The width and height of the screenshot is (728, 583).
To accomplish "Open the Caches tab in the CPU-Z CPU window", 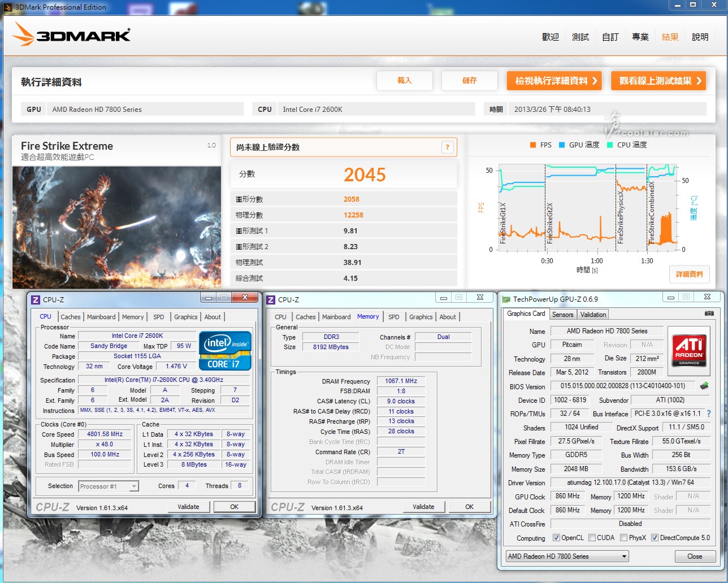I will pyautogui.click(x=71, y=317).
